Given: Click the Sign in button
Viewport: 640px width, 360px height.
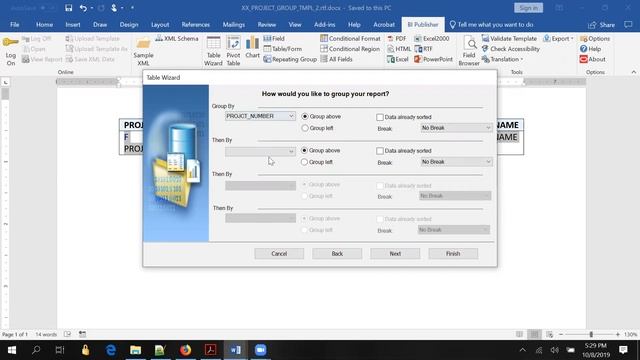Looking at the screenshot, I should 529,8.
